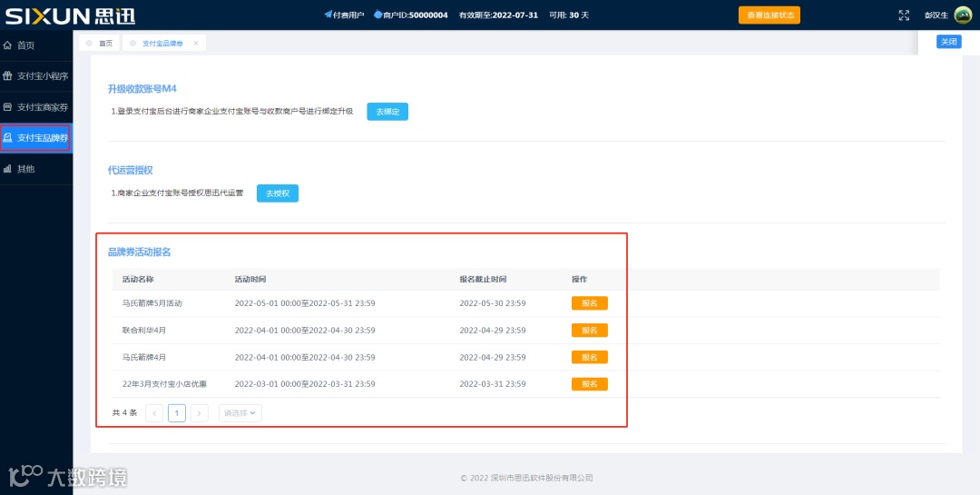Click the 关闭 button
Screen dimensions: 980x495
click(x=949, y=42)
